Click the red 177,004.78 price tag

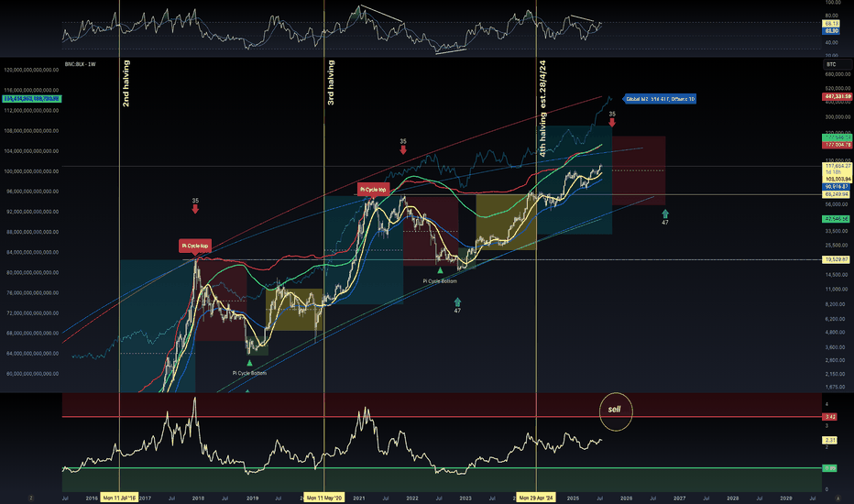point(838,145)
